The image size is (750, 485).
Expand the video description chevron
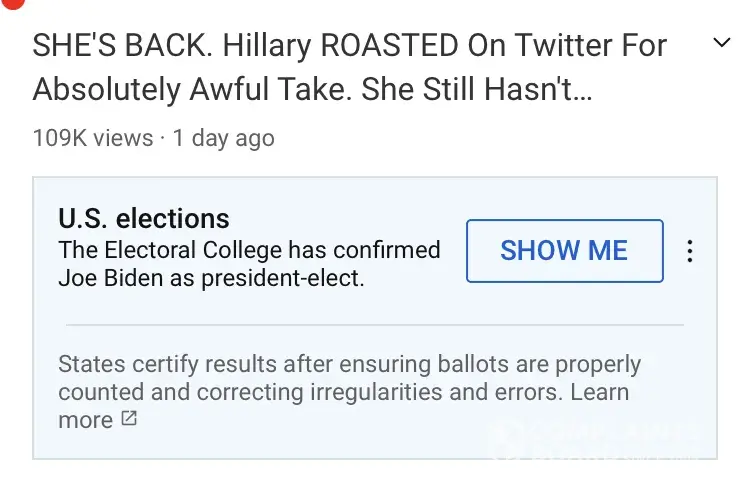[x=720, y=43]
